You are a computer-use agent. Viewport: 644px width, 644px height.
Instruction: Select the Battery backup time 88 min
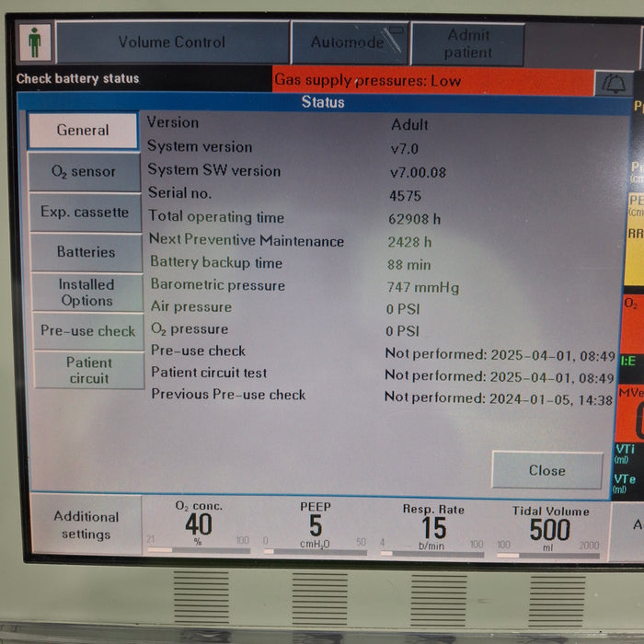pos(409,265)
